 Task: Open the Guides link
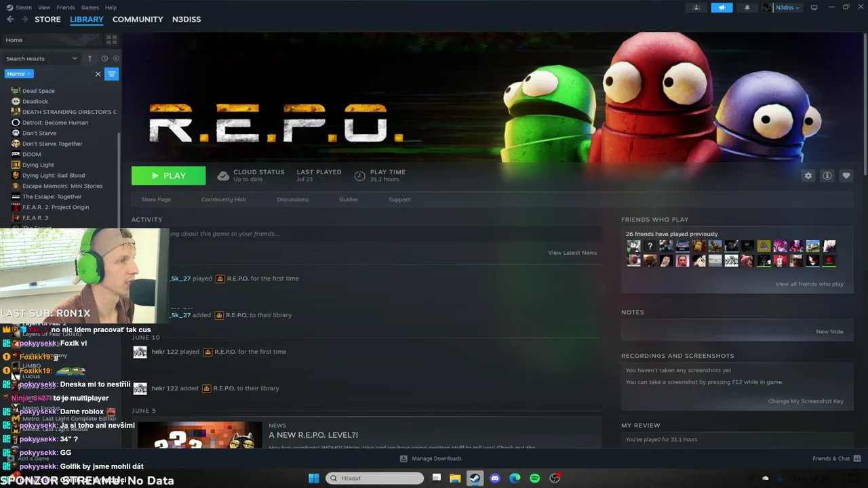[x=349, y=199]
